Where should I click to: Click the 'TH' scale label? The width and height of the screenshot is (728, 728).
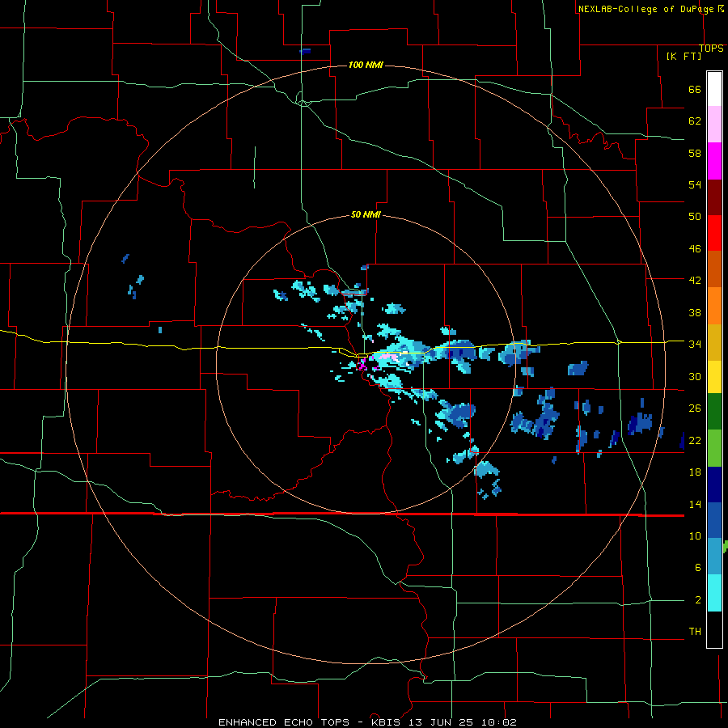pos(695,631)
